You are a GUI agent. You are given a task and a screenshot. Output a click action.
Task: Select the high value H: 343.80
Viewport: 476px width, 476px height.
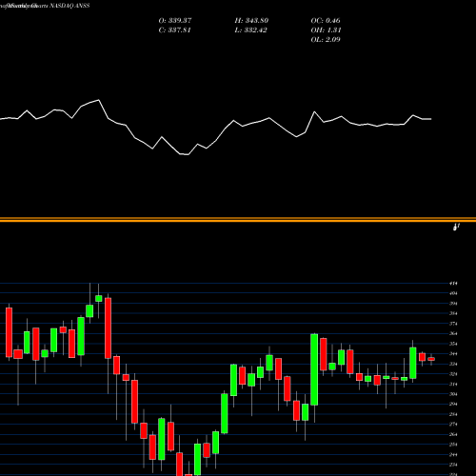251,21
